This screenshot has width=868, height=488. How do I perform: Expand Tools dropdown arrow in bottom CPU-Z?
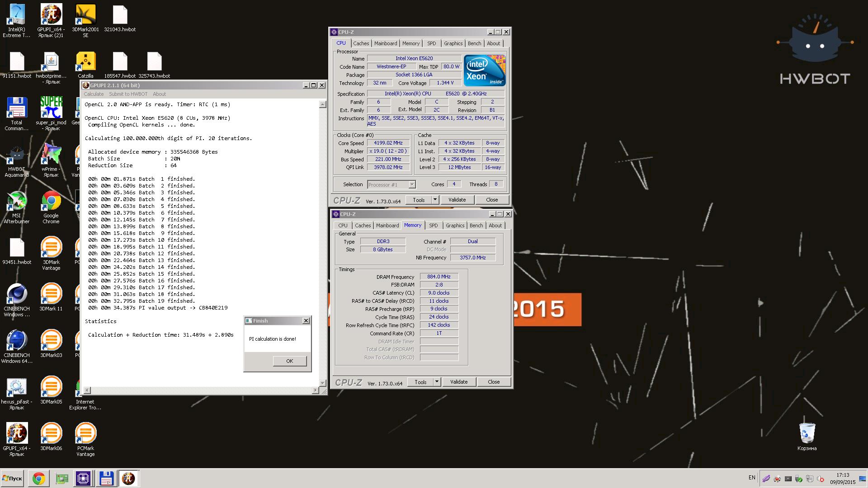[437, 382]
